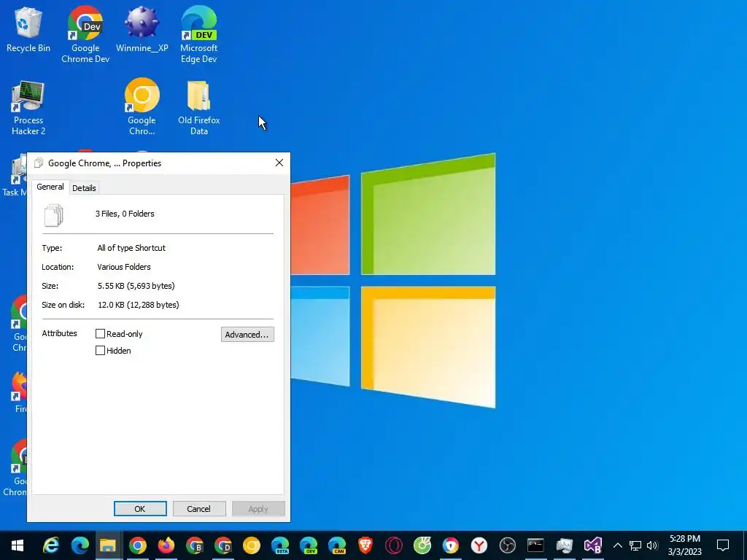Open Advanced... attributes
This screenshot has width=747, height=560.
pyautogui.click(x=247, y=334)
